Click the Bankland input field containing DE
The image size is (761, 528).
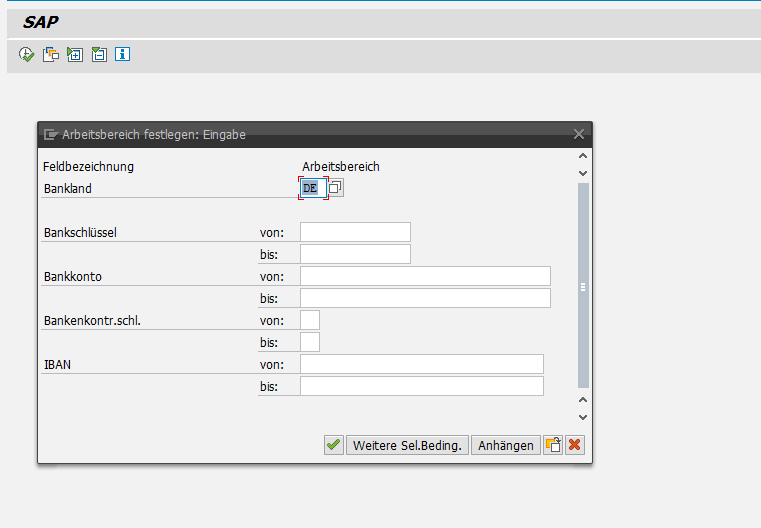[x=312, y=188]
